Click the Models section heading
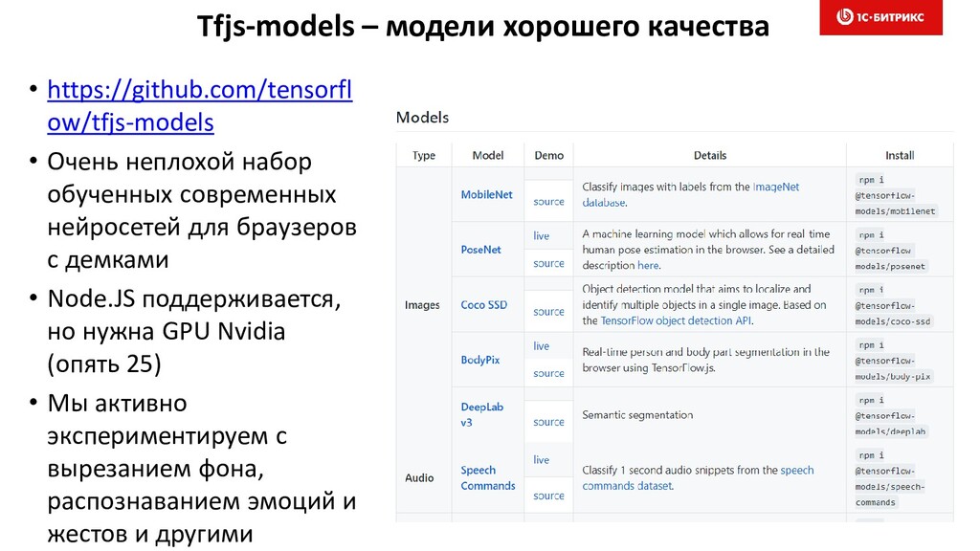The width and height of the screenshot is (980, 551). [422, 117]
